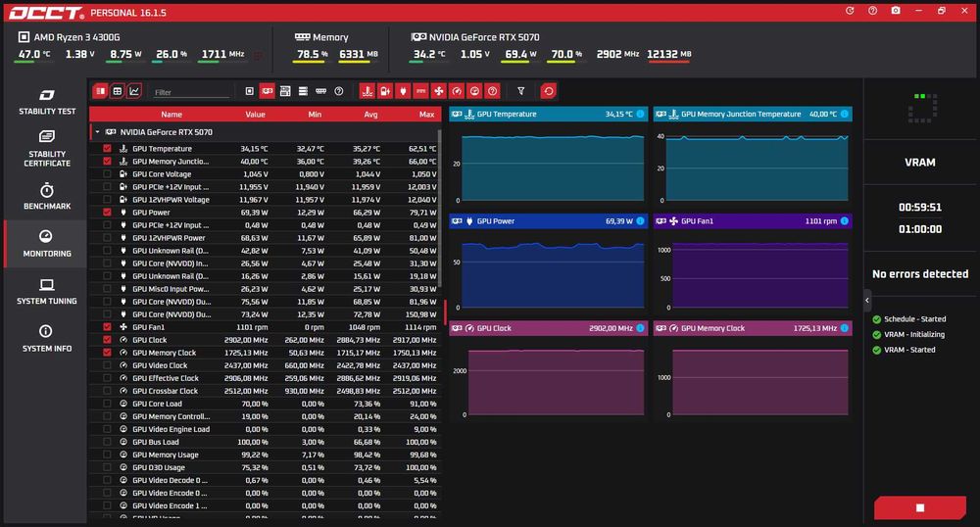
Task: Toggle the unknown sensor type filter
Action: pyautogui.click(x=493, y=91)
